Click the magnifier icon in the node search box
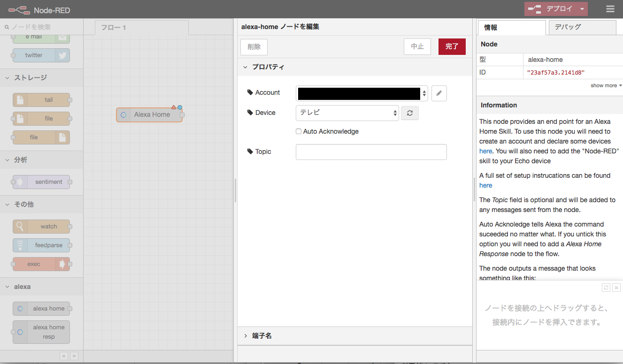This screenshot has height=364, width=623. (x=7, y=27)
